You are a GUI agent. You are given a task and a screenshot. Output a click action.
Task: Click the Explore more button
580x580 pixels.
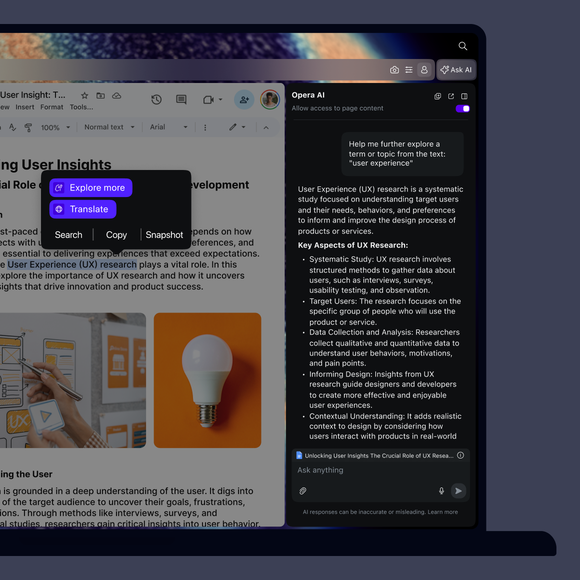point(91,188)
